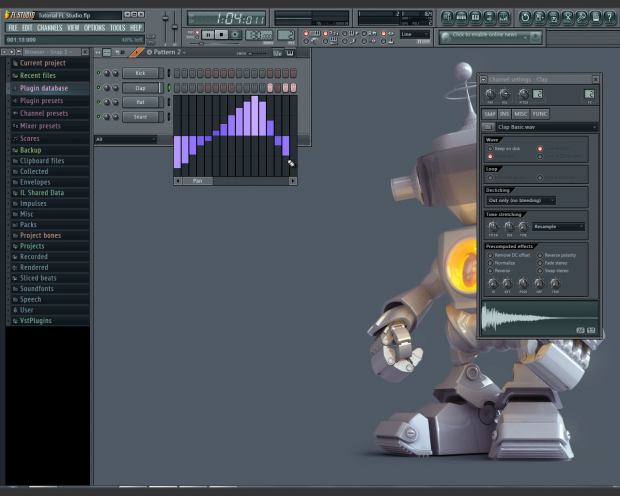Click the Clap sample waveform preview
620x496 pixels.
(x=540, y=318)
